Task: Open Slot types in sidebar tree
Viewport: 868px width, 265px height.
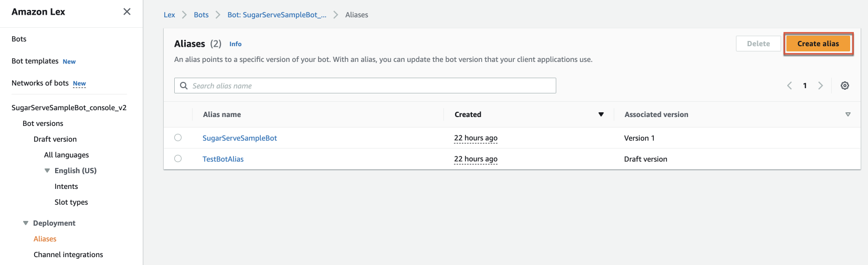Action: (x=71, y=202)
